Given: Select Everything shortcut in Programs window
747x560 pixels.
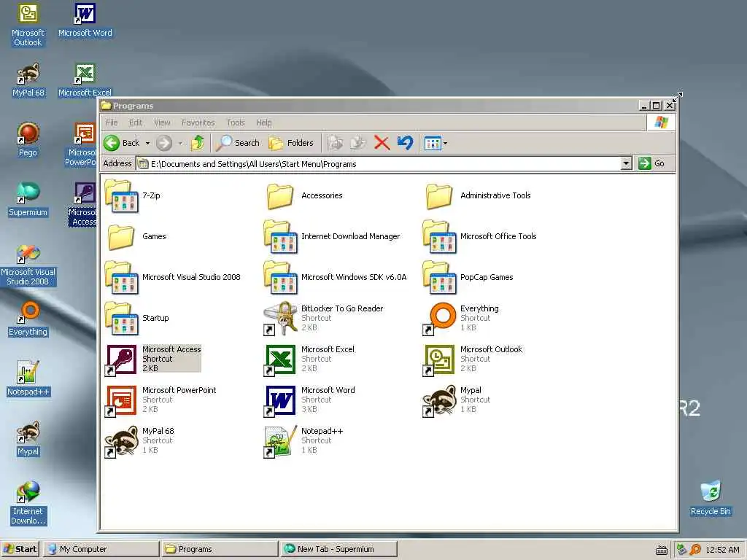Looking at the screenshot, I should point(461,318).
